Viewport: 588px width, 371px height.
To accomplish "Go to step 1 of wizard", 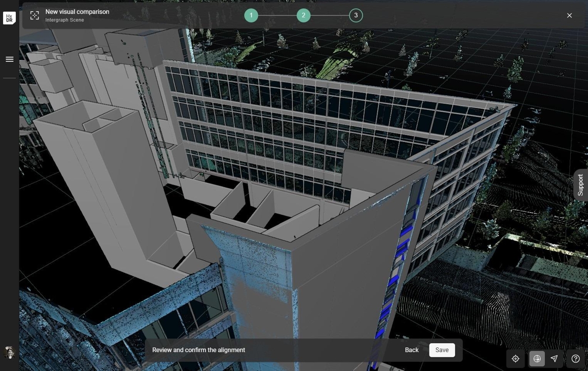I will (251, 15).
